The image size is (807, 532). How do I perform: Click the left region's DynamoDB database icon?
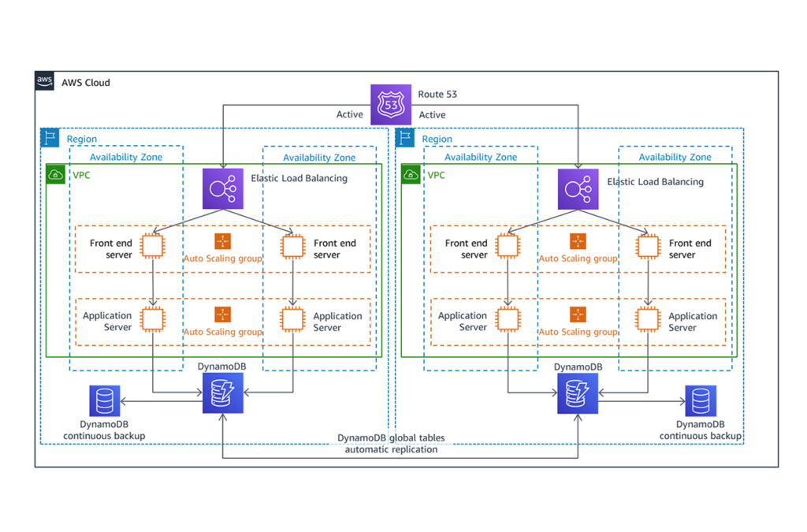coord(223,393)
